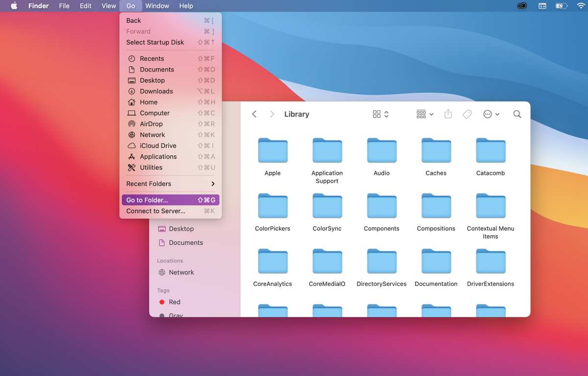Click the Wi-Fi status icon
This screenshot has height=376, width=588.
580,6
